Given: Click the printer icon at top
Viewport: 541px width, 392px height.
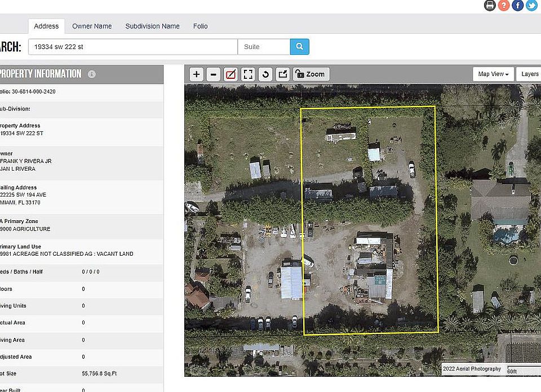Looking at the screenshot, I should click(490, 6).
